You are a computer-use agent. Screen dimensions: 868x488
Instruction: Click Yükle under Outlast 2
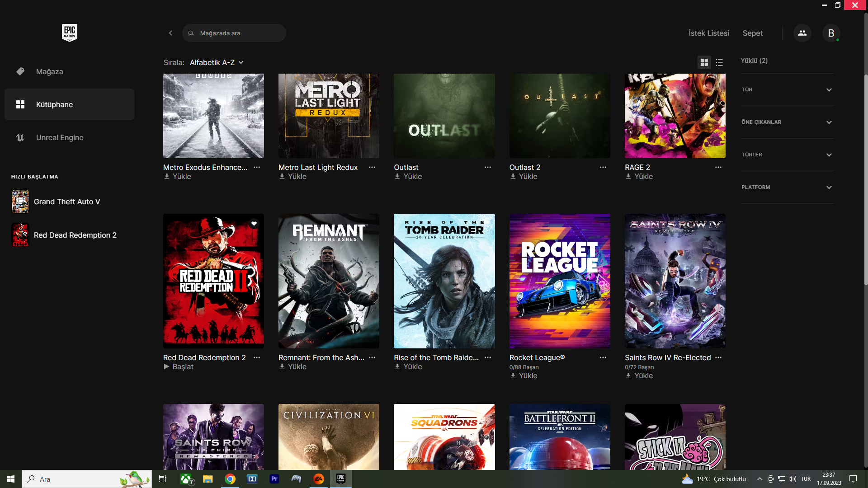pos(524,177)
